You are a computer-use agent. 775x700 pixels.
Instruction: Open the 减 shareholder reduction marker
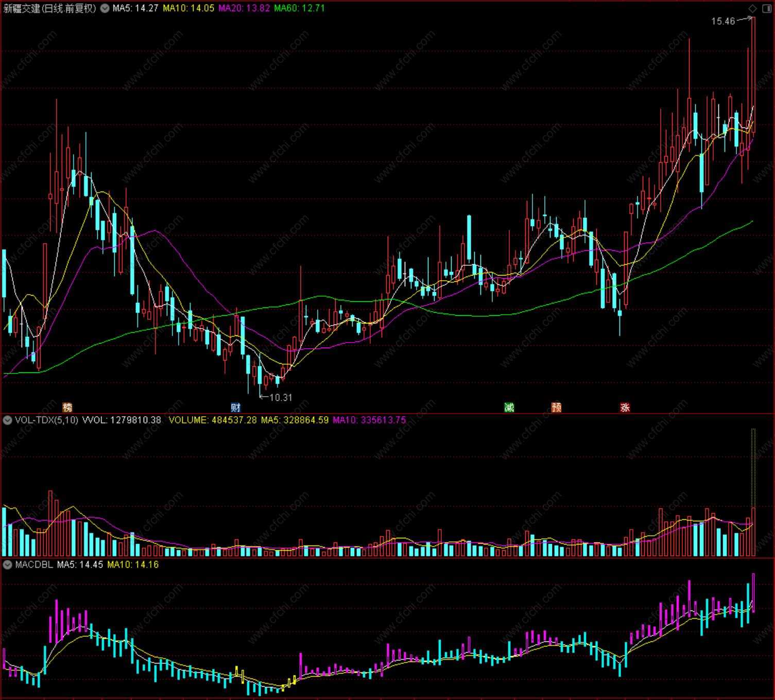(509, 407)
